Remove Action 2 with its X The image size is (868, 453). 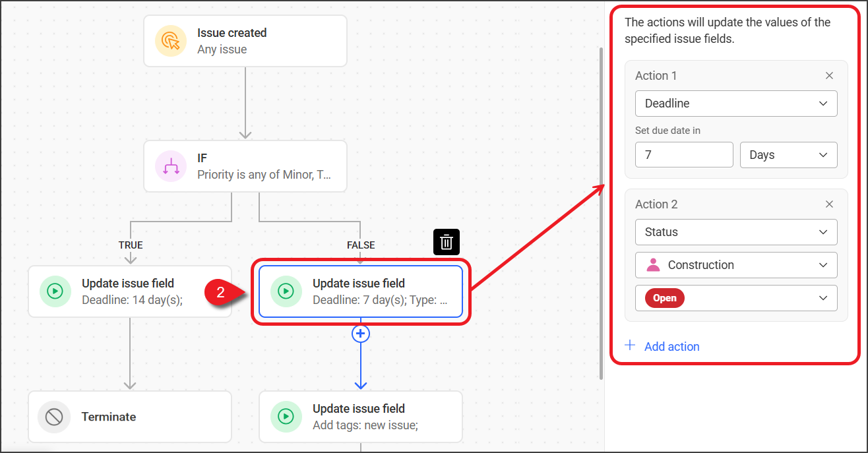pos(829,204)
